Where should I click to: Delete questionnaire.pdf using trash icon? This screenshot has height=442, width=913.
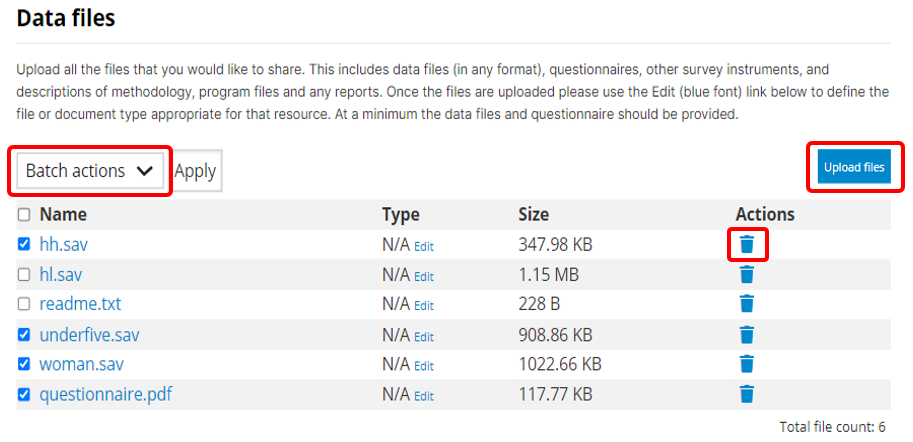coord(746,394)
